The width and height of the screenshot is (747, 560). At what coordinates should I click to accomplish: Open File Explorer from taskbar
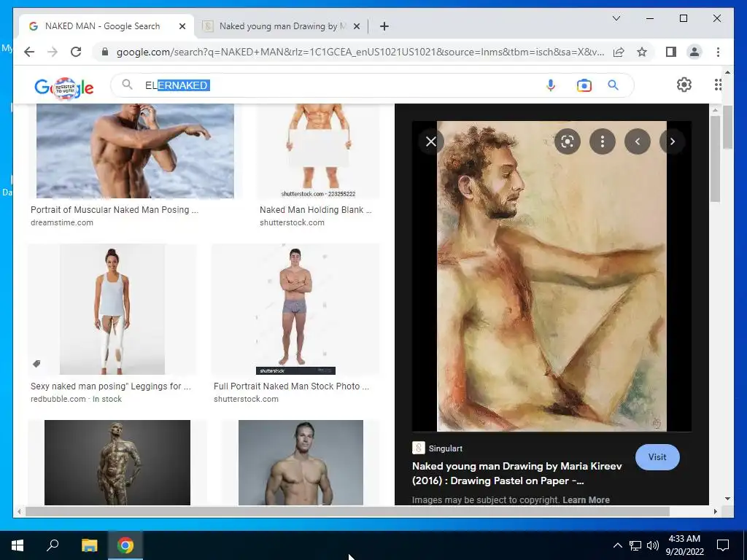89,545
